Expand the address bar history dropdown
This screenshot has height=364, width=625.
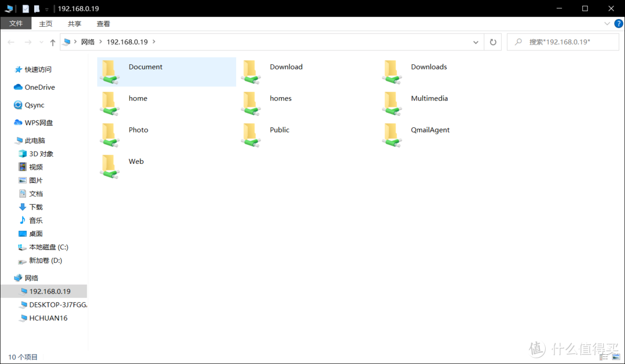(x=476, y=42)
